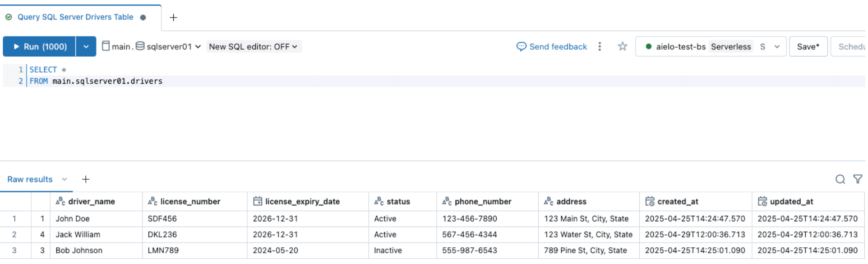Click the star icon to favorite query
The width and height of the screenshot is (868, 264).
click(x=623, y=46)
